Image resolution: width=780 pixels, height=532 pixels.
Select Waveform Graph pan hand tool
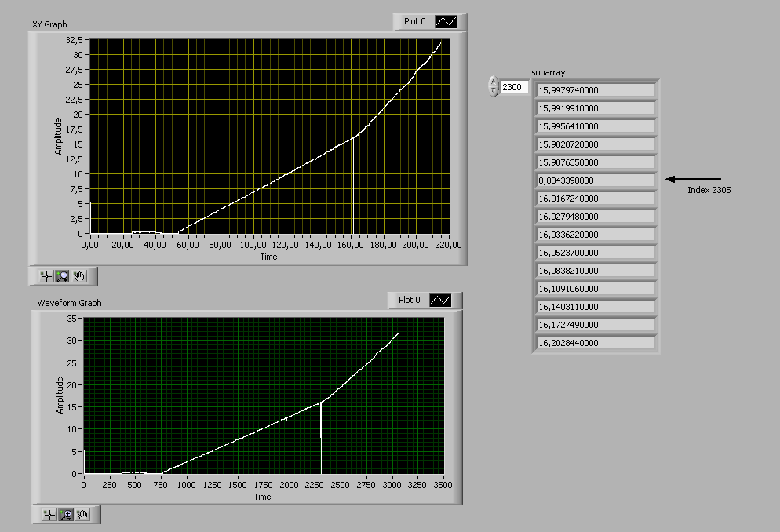coord(82,515)
